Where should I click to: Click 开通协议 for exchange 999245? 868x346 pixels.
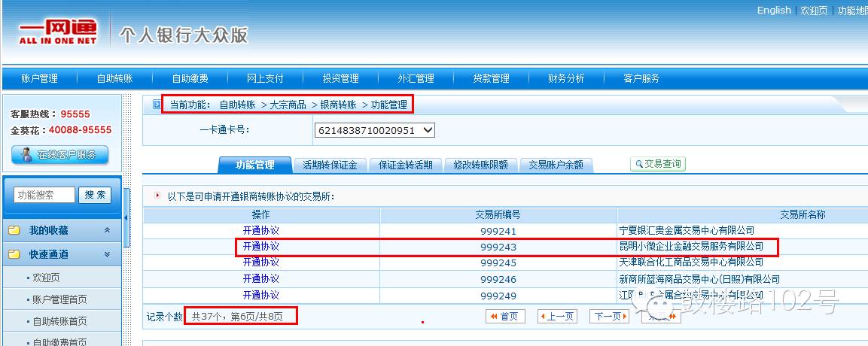click(260, 263)
